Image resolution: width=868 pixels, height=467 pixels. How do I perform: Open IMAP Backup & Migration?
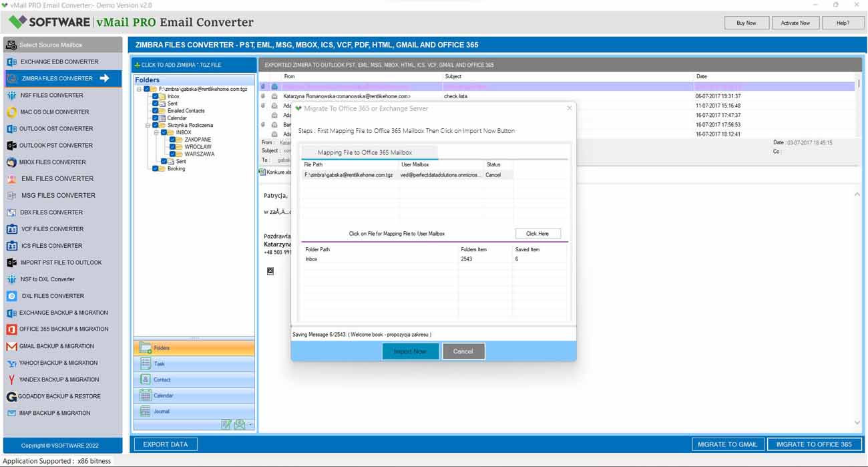[x=62, y=413]
